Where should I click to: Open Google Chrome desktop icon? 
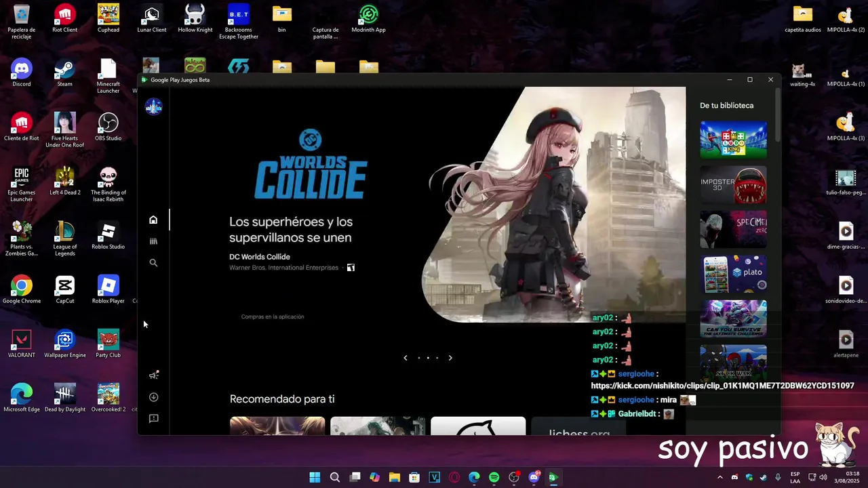point(22,290)
